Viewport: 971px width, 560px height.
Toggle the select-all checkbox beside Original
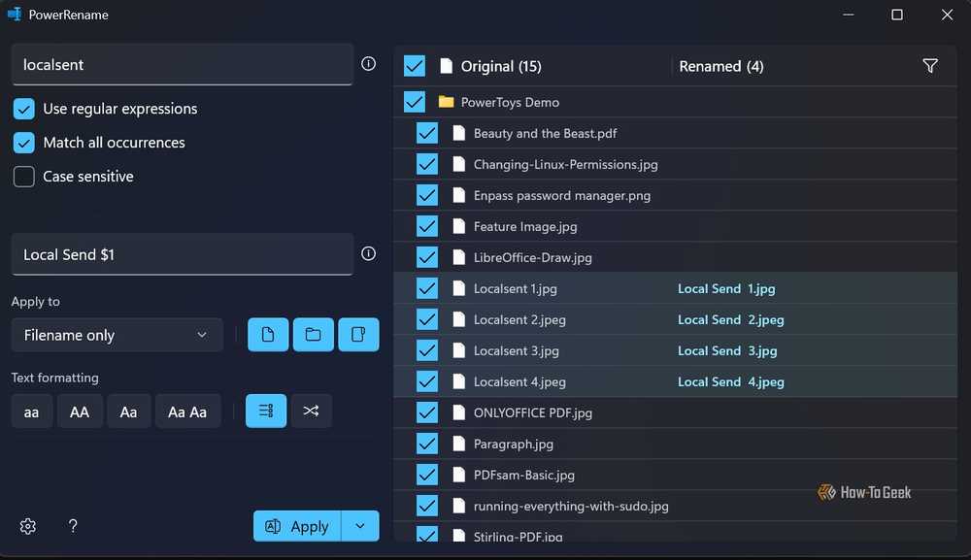(x=415, y=66)
